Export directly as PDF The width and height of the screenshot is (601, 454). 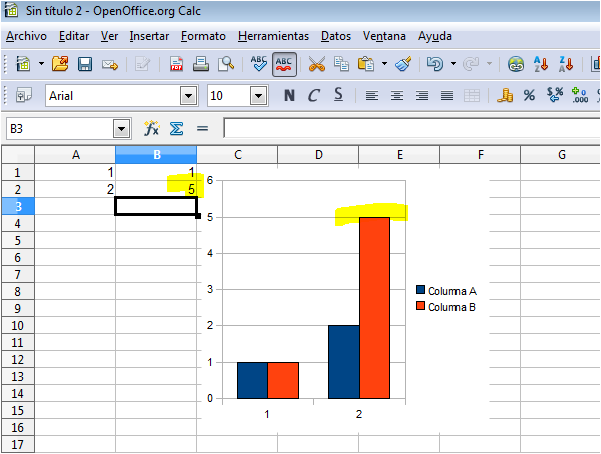click(x=177, y=64)
